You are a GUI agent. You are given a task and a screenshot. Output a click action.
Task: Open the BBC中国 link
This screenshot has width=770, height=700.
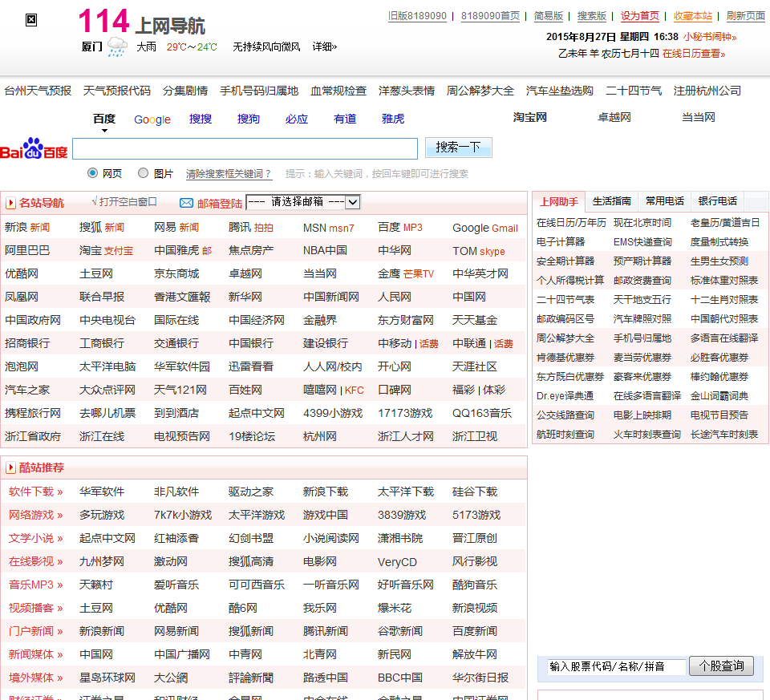[400, 678]
